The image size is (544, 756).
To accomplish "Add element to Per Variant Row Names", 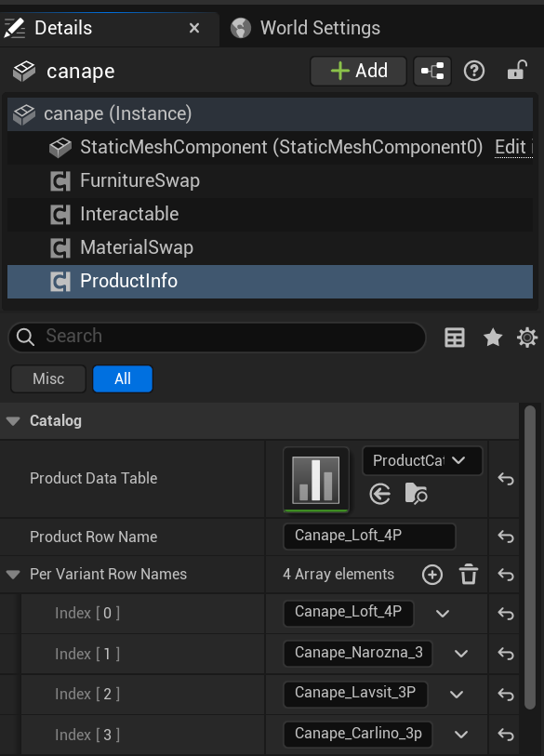I will tap(432, 575).
